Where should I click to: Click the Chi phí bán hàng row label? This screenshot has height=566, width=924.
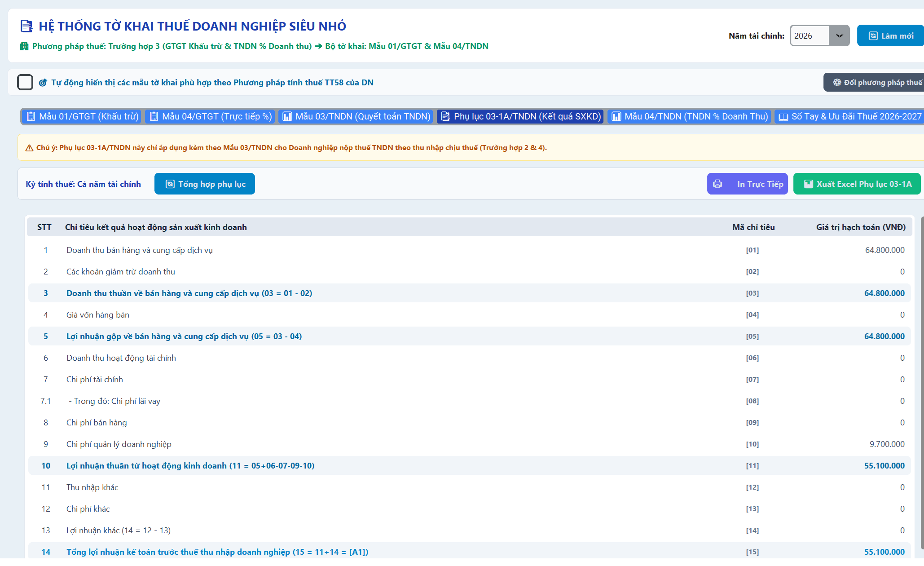tap(97, 423)
